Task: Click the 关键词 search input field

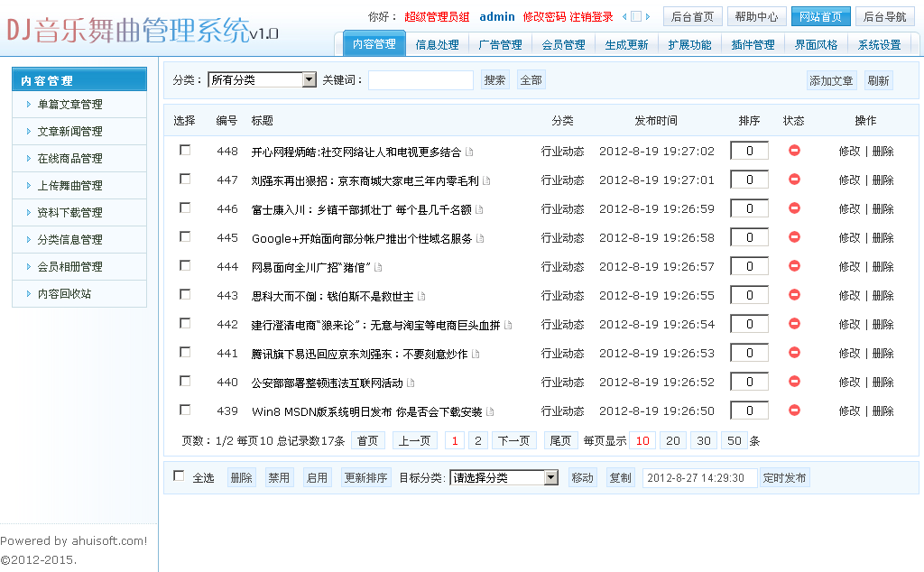Action: click(x=420, y=80)
